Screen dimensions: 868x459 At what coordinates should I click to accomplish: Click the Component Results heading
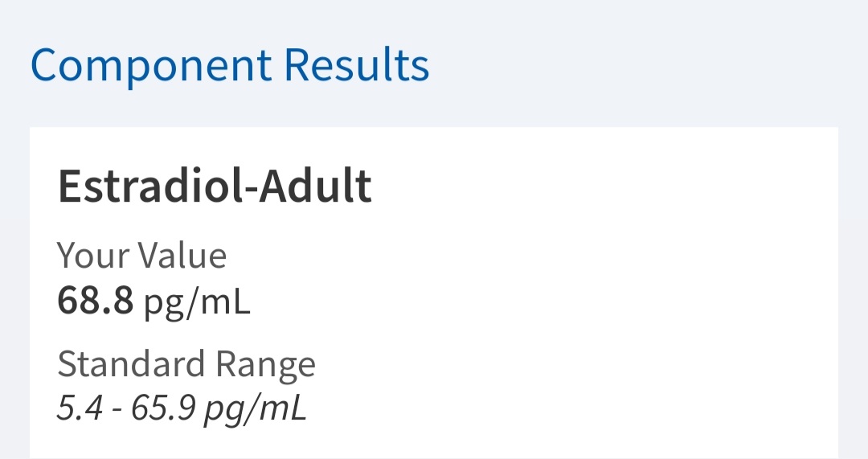(x=230, y=66)
